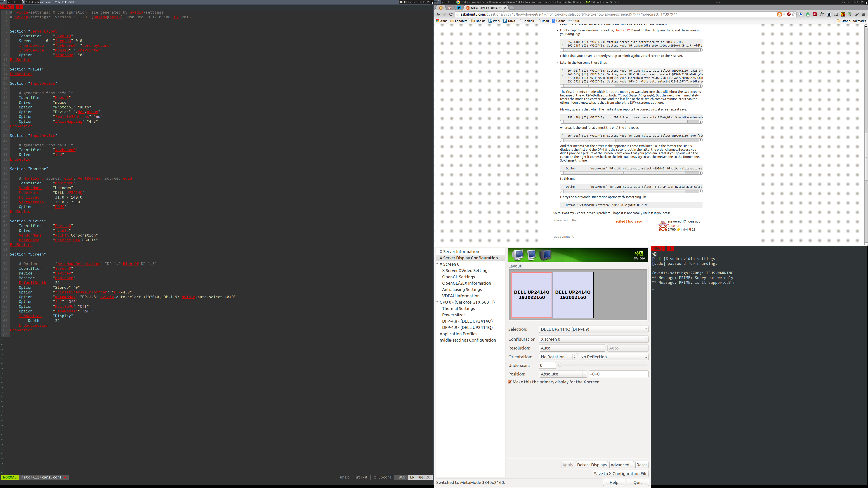
Task: Select DFP-4.8 DELL UP2414Q entry
Action: click(x=467, y=321)
